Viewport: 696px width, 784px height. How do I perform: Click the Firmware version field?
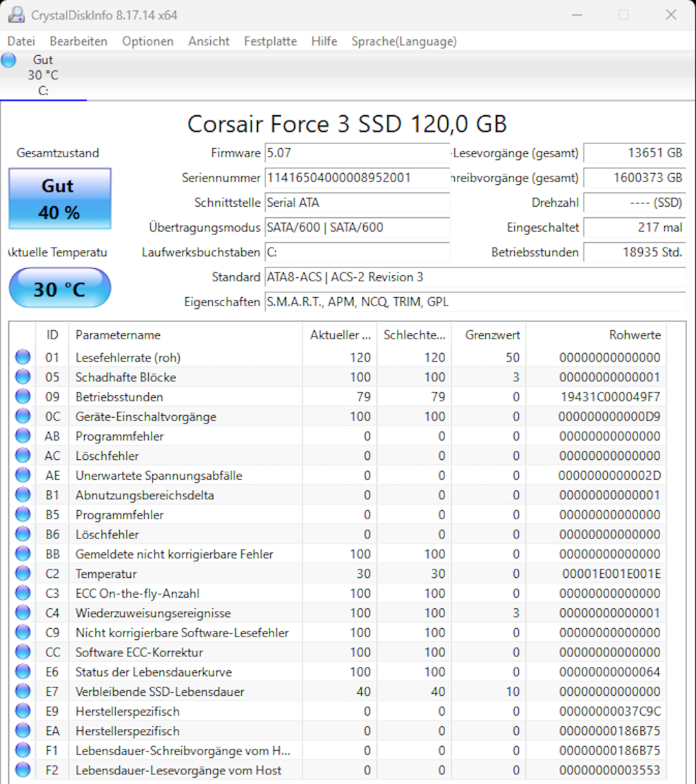click(356, 153)
